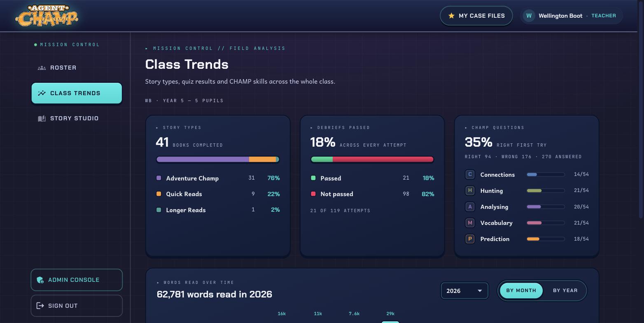This screenshot has width=644, height=323.
Task: Click the 'WB · YEAR 5 — 5 PUPILS' text
Action: pyautogui.click(x=184, y=101)
